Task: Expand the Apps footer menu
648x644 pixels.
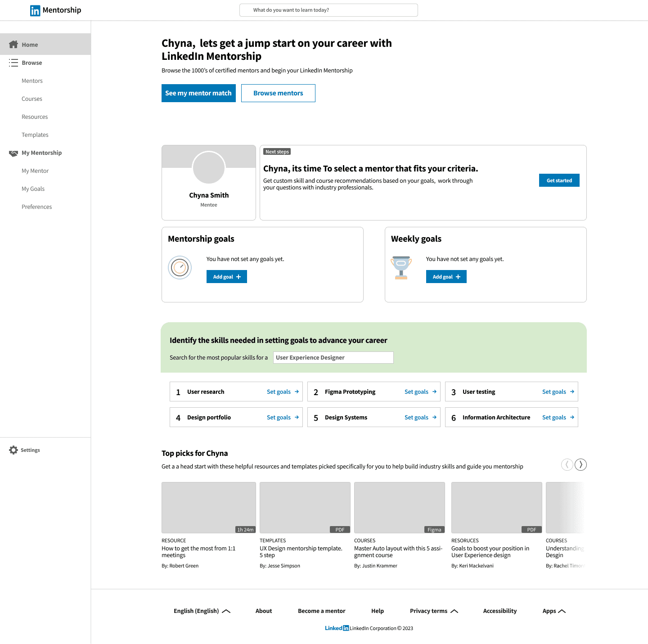Action: [554, 611]
